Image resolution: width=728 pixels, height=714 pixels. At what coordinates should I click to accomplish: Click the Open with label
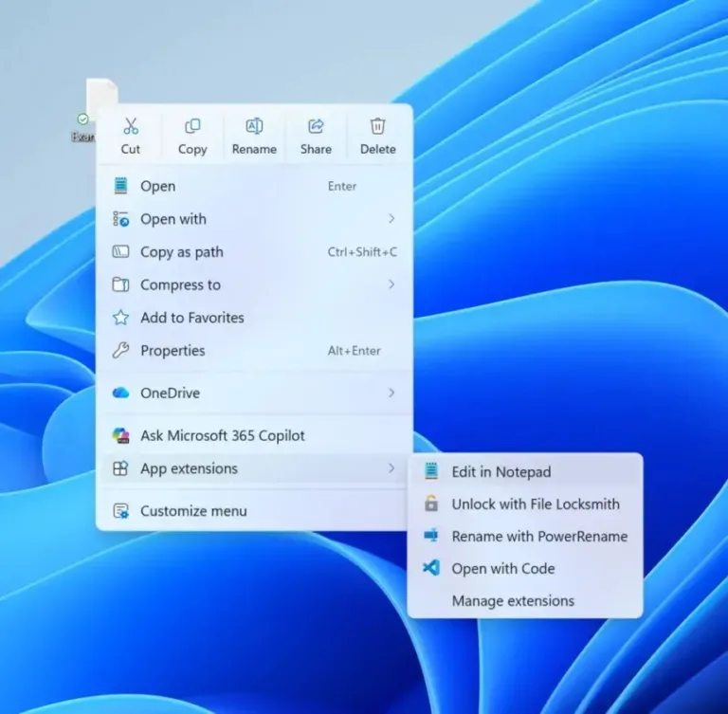pos(173,219)
